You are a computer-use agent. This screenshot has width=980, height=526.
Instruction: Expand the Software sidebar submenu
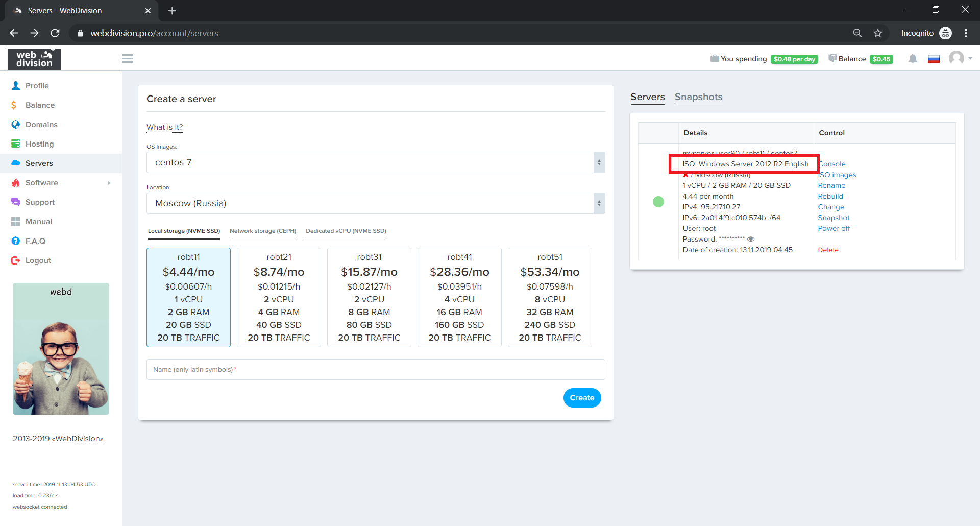coord(61,183)
